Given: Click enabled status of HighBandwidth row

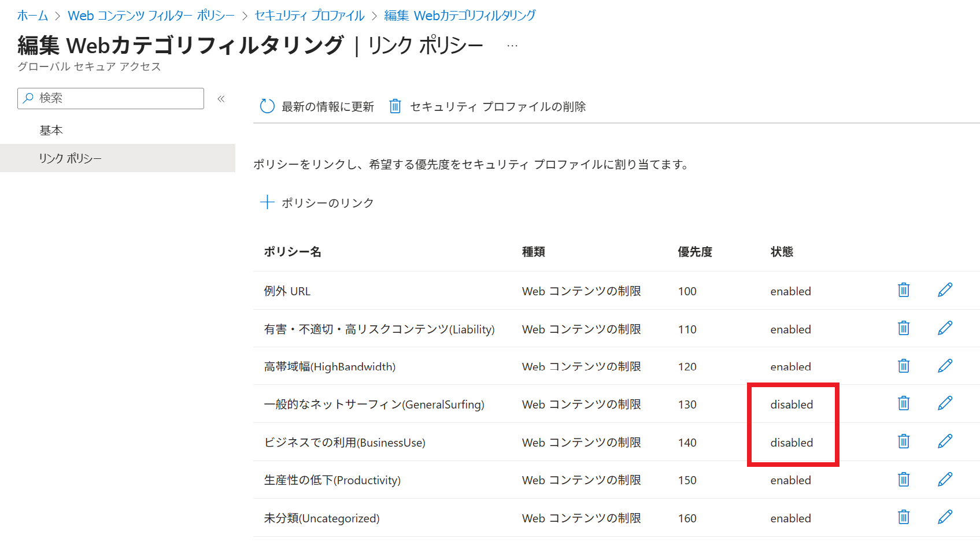Looking at the screenshot, I should (790, 367).
